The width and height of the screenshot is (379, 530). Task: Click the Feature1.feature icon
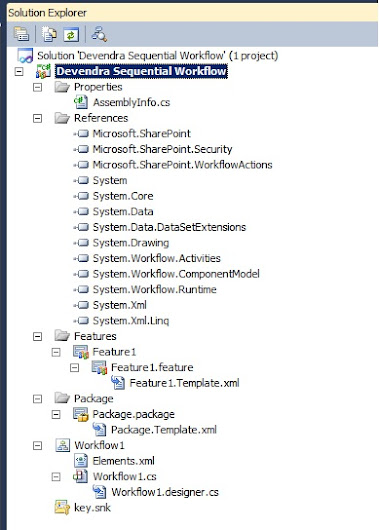pyautogui.click(x=99, y=367)
